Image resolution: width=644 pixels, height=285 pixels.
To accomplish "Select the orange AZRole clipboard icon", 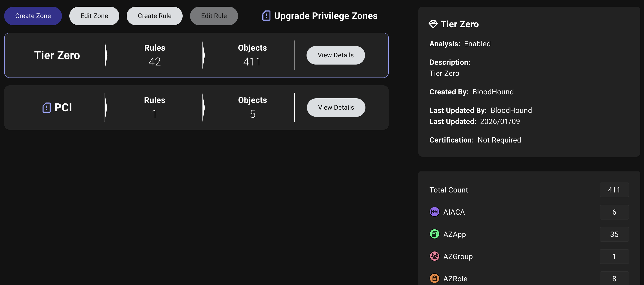I will point(435,278).
